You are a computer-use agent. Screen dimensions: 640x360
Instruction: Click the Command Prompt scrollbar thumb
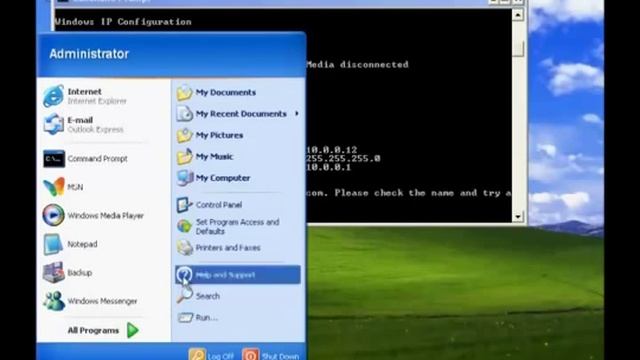pos(518,49)
